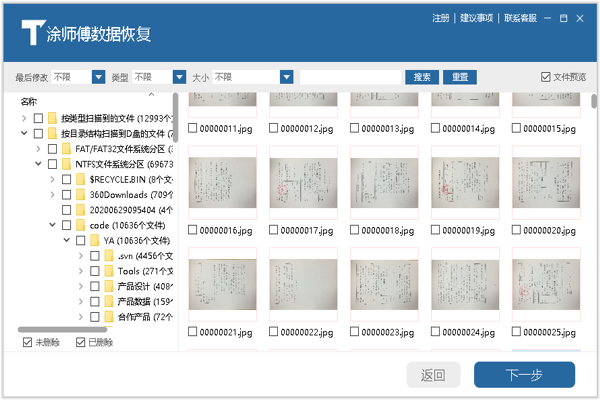The image size is (600, 400).
Task: Open the 注册 menu link
Action: [x=440, y=18]
